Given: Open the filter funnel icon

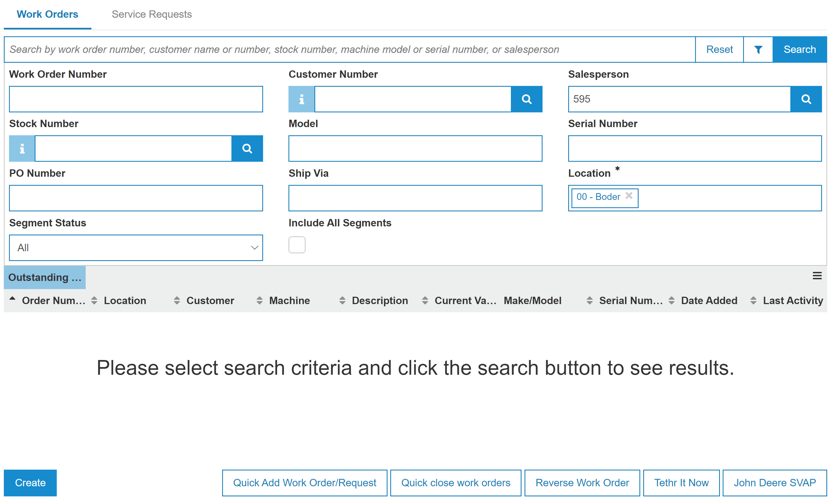Looking at the screenshot, I should [758, 50].
